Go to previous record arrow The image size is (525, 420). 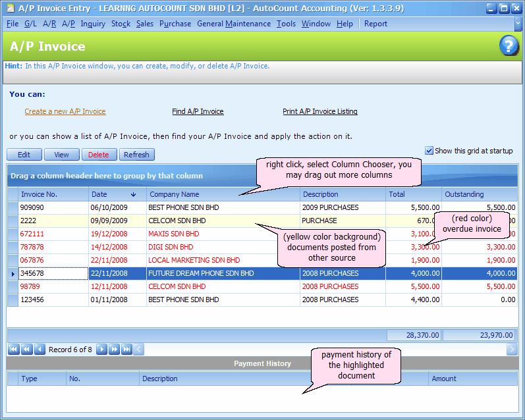pyautogui.click(x=40, y=350)
